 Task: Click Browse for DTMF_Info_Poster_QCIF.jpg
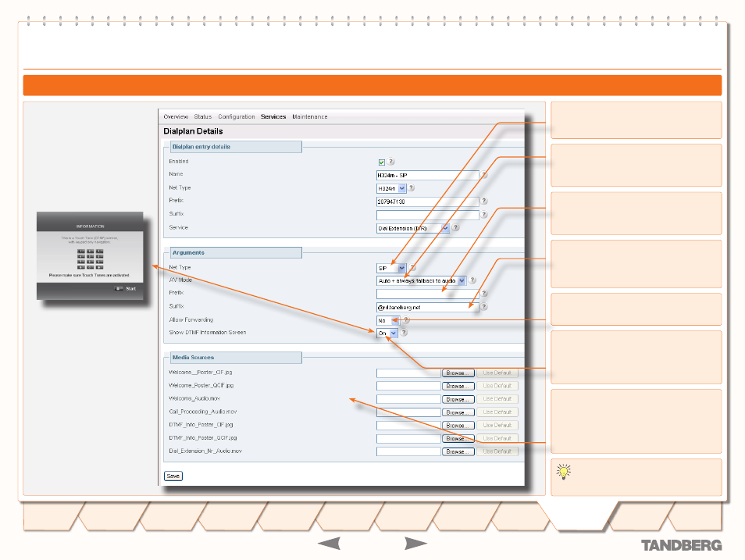coord(458,439)
